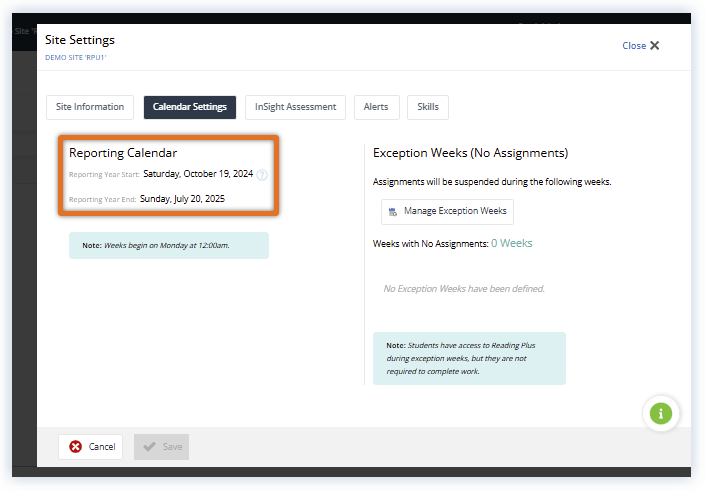706x491 pixels.
Task: Switch to the InSight Assessment tab
Action: pos(295,107)
